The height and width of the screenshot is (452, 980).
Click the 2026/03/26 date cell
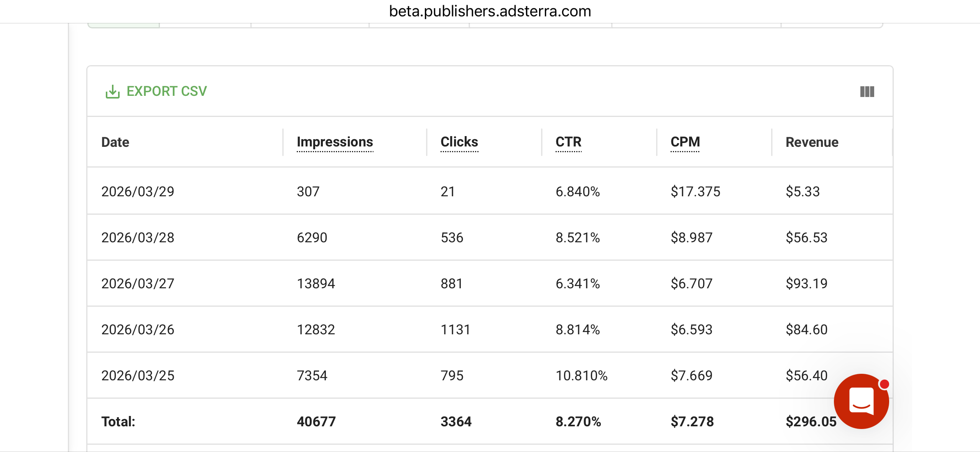pos(138,329)
